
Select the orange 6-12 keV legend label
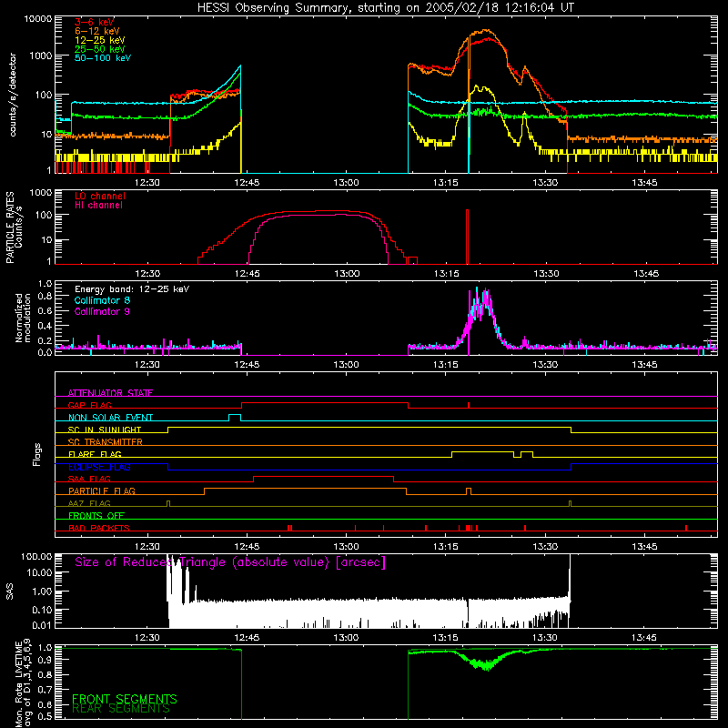point(97,31)
